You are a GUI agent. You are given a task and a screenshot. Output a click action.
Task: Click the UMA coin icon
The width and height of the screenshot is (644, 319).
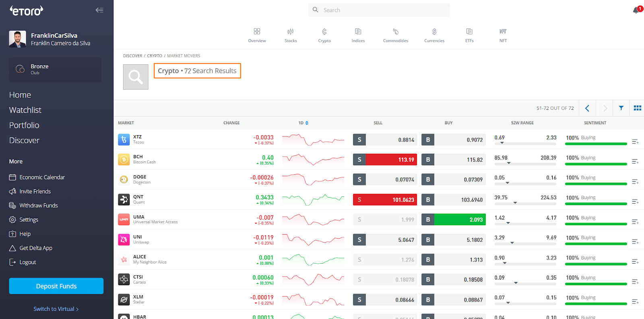[124, 219]
